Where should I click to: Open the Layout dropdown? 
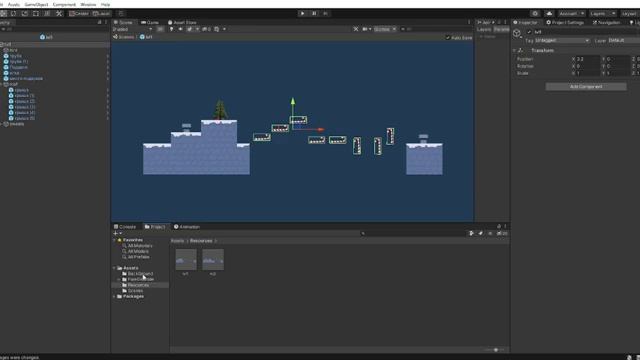click(630, 13)
